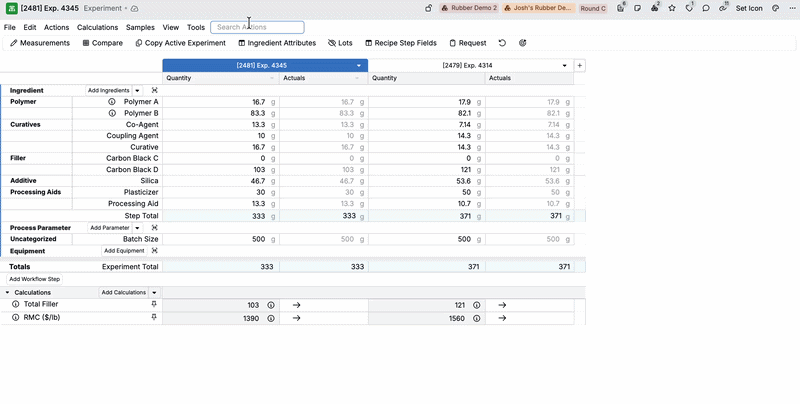Toggle the Lots visibility button
The width and height of the screenshot is (800, 404).
(340, 44)
